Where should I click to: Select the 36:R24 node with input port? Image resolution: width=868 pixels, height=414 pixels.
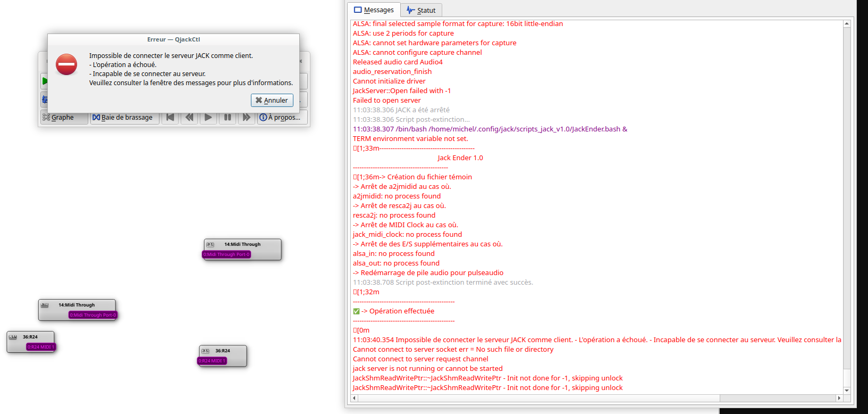[223, 355]
